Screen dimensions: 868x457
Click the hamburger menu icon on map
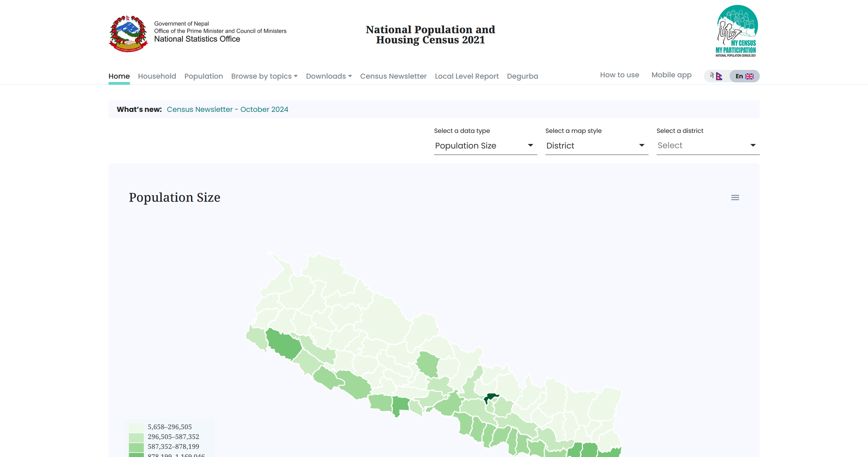[x=735, y=198]
